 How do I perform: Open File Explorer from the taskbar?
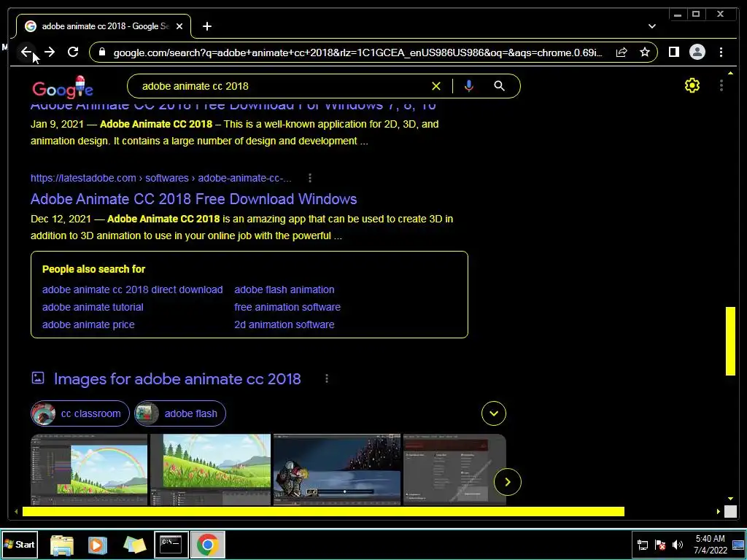(62, 545)
